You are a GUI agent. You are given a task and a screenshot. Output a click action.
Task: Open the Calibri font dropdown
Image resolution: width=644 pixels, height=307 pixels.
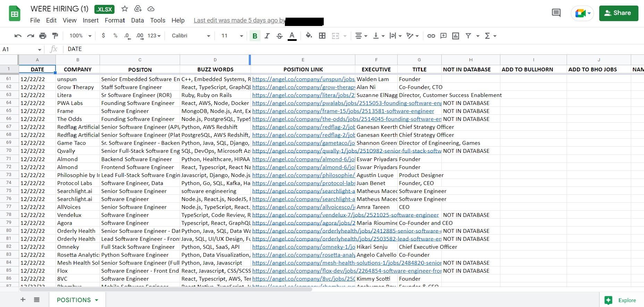(191, 36)
